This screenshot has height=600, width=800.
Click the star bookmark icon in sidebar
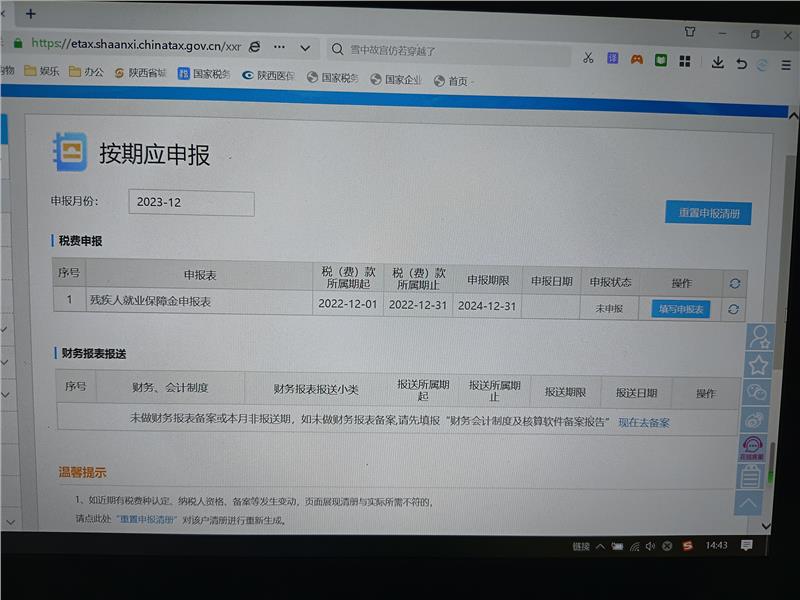click(x=758, y=366)
